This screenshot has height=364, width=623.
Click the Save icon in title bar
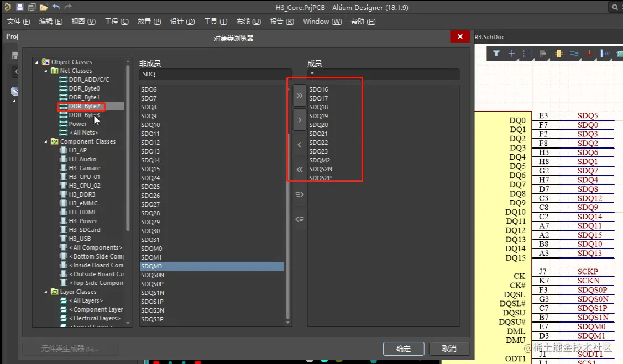coord(19,7)
